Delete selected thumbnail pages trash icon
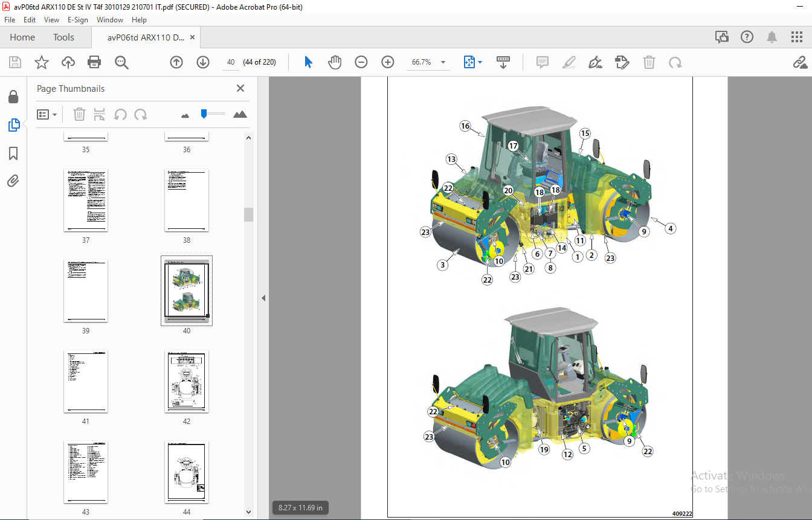This screenshot has width=812, height=520. coord(79,114)
